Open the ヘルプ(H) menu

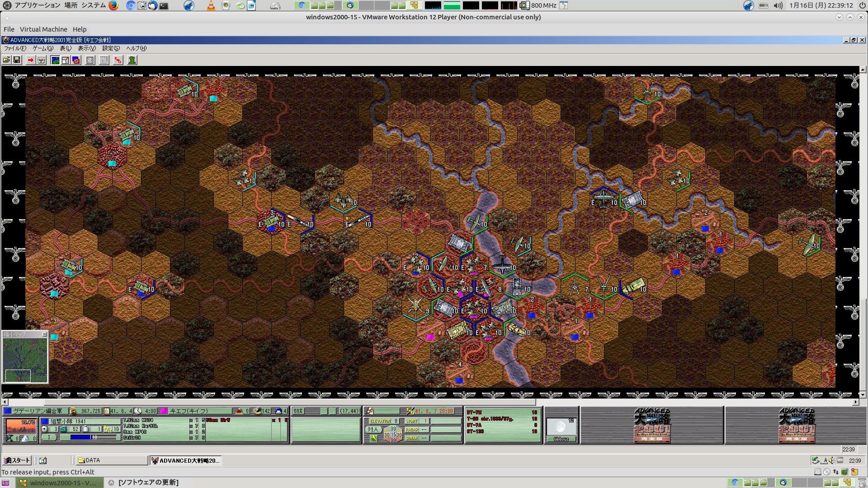click(136, 48)
